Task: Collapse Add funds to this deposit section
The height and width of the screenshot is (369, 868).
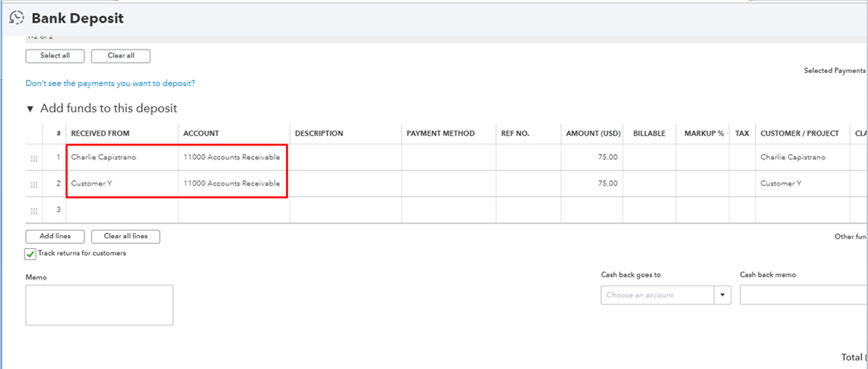Action: (30, 109)
